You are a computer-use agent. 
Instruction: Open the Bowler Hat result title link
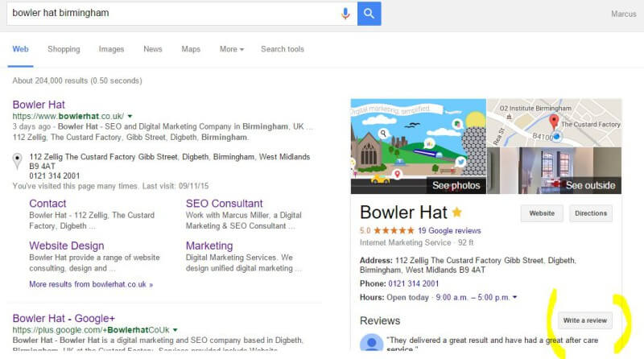pos(39,105)
